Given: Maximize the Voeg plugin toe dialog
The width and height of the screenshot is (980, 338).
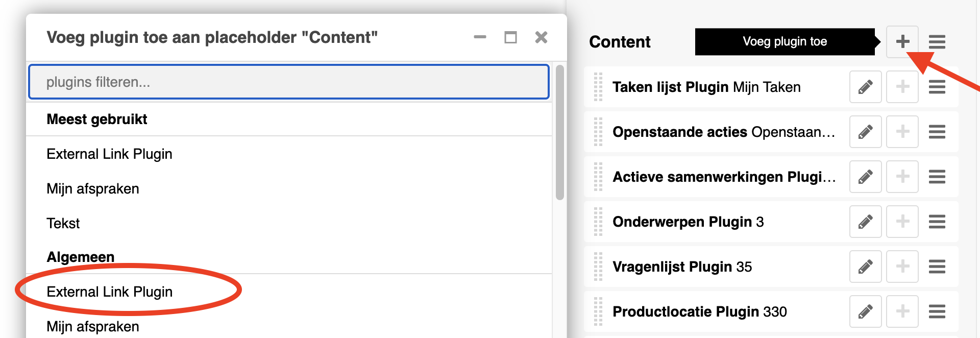Looking at the screenshot, I should coord(510,37).
